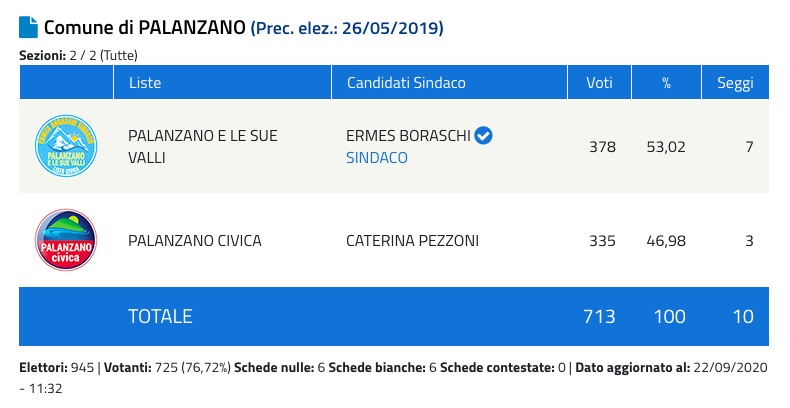The image size is (790, 408).
Task: Open the previous election 26/05/2019 link
Action: pyautogui.click(x=346, y=28)
